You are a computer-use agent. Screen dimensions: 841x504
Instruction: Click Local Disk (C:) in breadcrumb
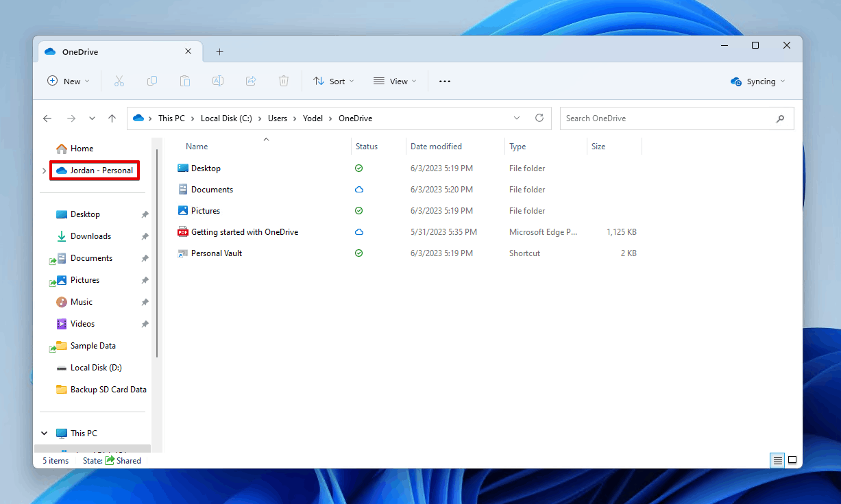[226, 118]
